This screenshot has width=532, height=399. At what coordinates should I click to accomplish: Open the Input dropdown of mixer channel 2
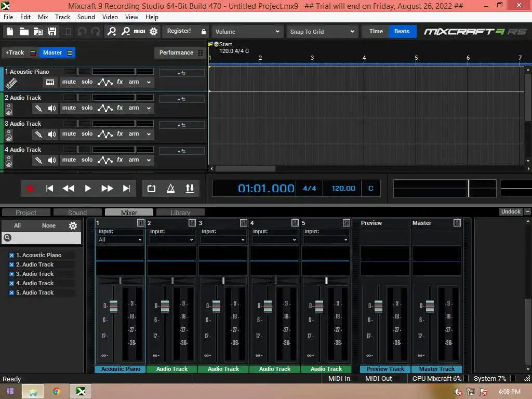(x=171, y=240)
